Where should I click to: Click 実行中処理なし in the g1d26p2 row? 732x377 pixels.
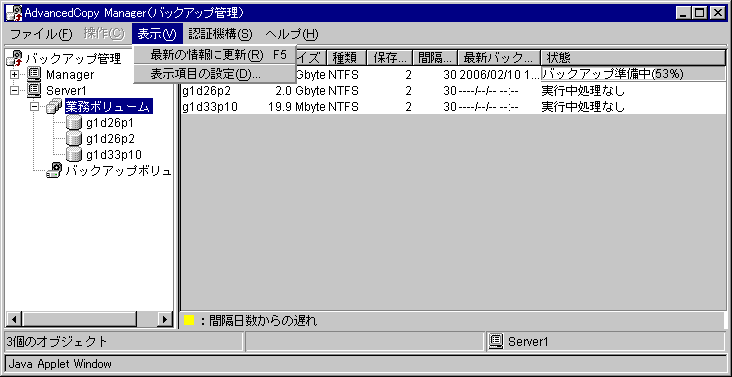(x=583, y=91)
